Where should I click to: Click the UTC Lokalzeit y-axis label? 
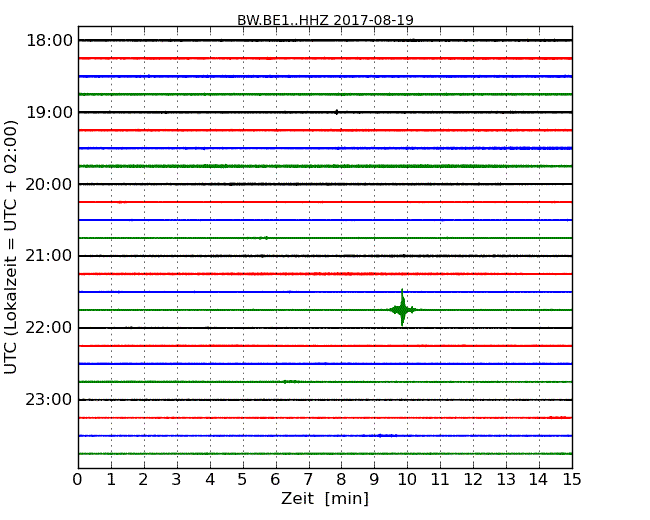click(x=11, y=247)
